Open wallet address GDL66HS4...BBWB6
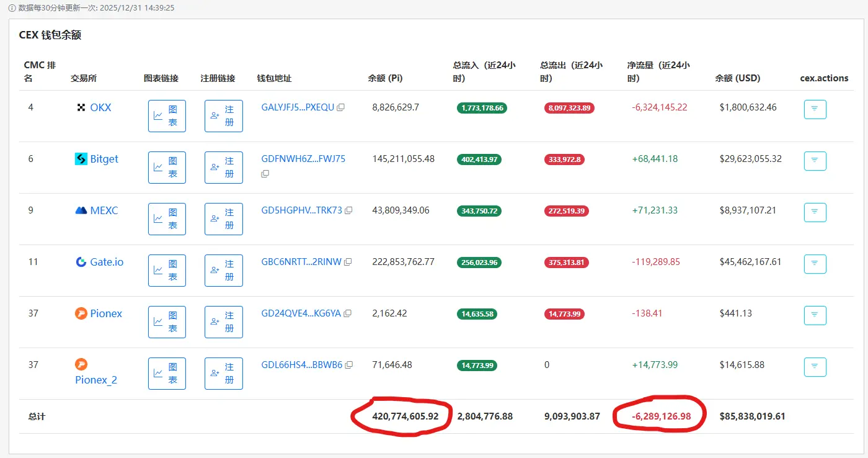This screenshot has height=458, width=868. pos(302,365)
